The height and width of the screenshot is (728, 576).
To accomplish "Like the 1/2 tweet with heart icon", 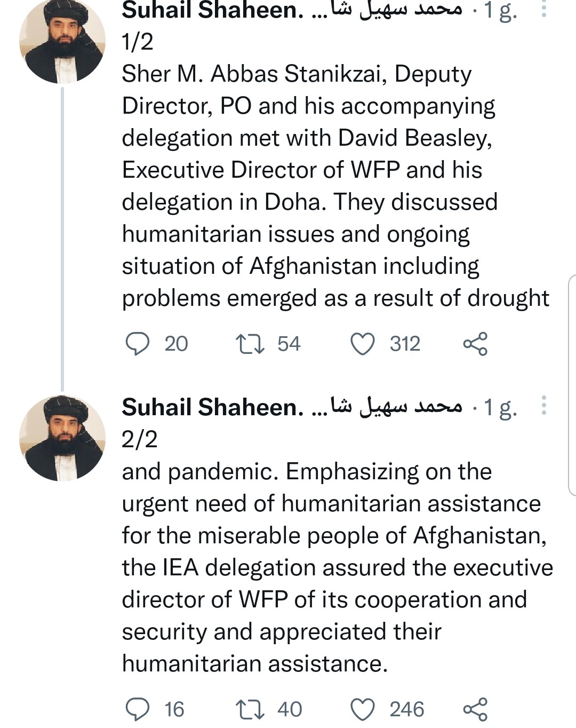I will tap(363, 344).
